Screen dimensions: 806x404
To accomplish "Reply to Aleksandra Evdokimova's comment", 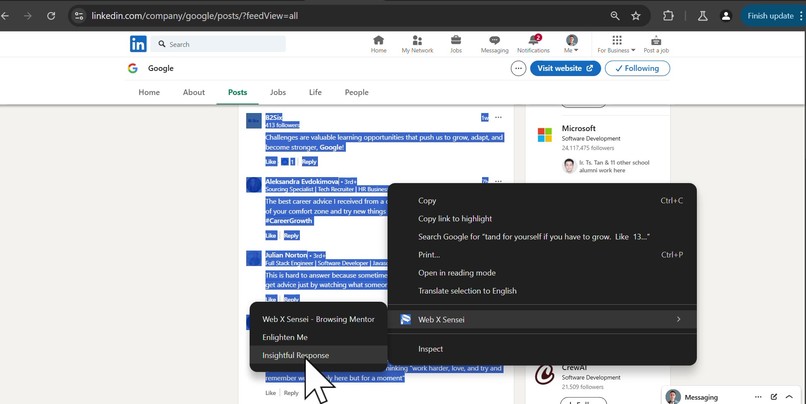I will (291, 235).
